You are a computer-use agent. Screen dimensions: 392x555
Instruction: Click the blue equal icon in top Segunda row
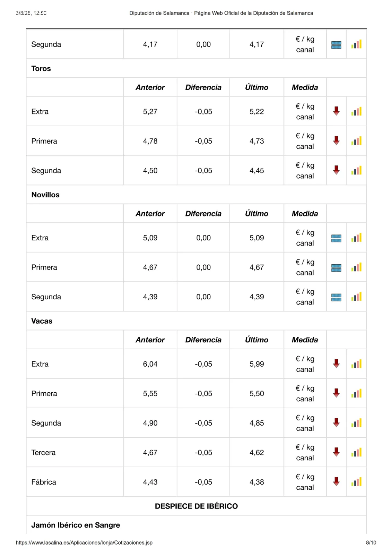336,45
